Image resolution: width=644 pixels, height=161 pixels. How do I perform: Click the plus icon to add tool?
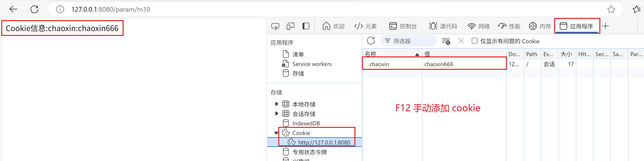[606, 26]
